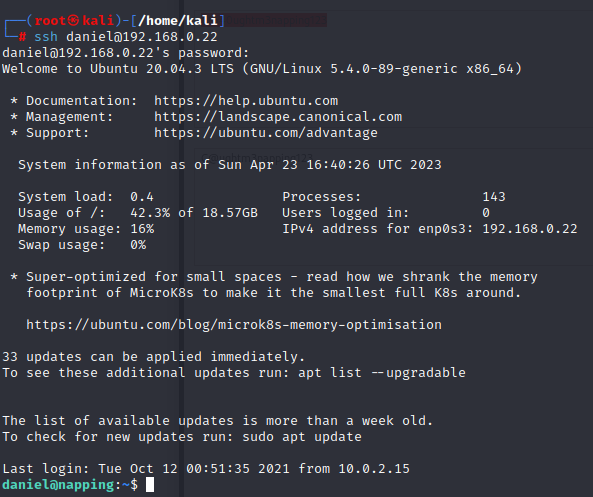Click the help.ubuntu.com documentation link
The width and height of the screenshot is (593, 497).
tap(246, 101)
